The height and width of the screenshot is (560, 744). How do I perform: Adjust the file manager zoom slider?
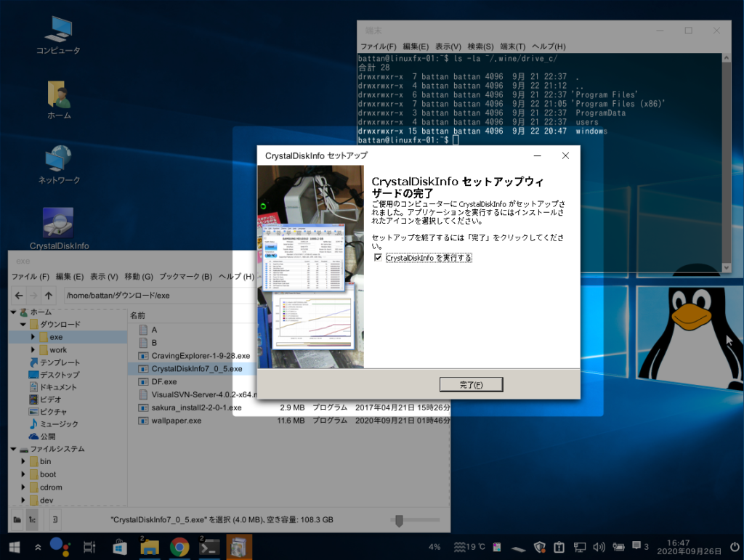tap(399, 520)
